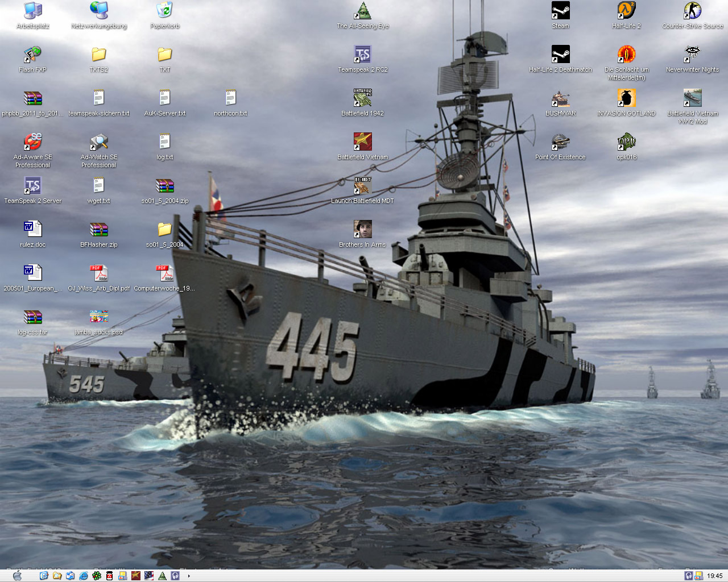Open the TXTS2 folder

coord(99,59)
